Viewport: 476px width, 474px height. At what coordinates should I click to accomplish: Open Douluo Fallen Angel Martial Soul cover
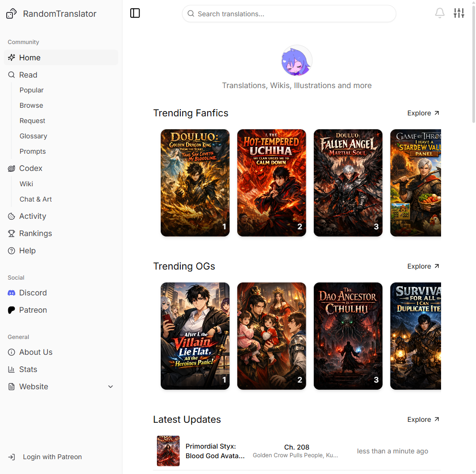(x=348, y=183)
